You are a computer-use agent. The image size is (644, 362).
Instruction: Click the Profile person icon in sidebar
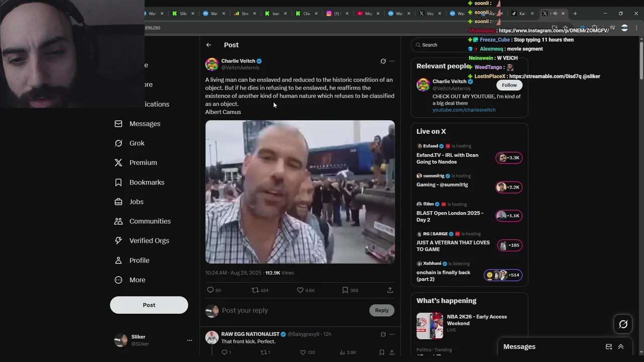point(118,260)
